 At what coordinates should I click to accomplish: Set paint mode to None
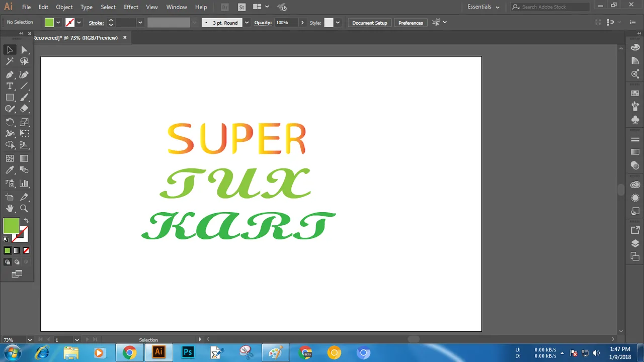pyautogui.click(x=26, y=250)
